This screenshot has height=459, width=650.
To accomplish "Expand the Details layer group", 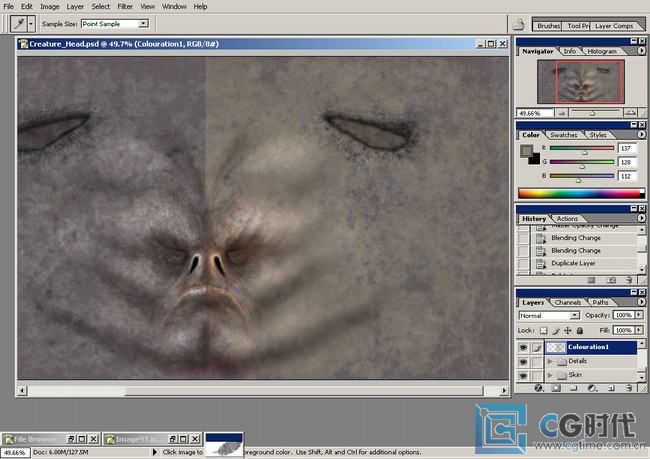I will coord(550,362).
